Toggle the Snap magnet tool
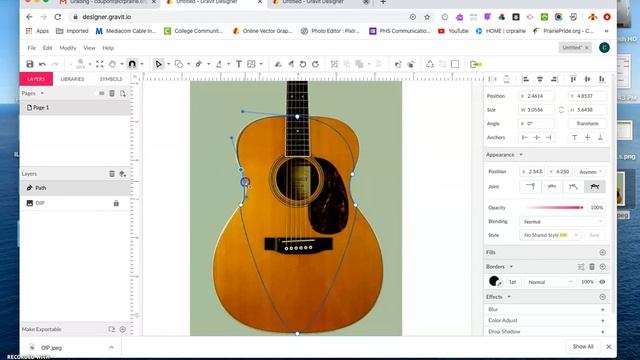 click(x=132, y=64)
